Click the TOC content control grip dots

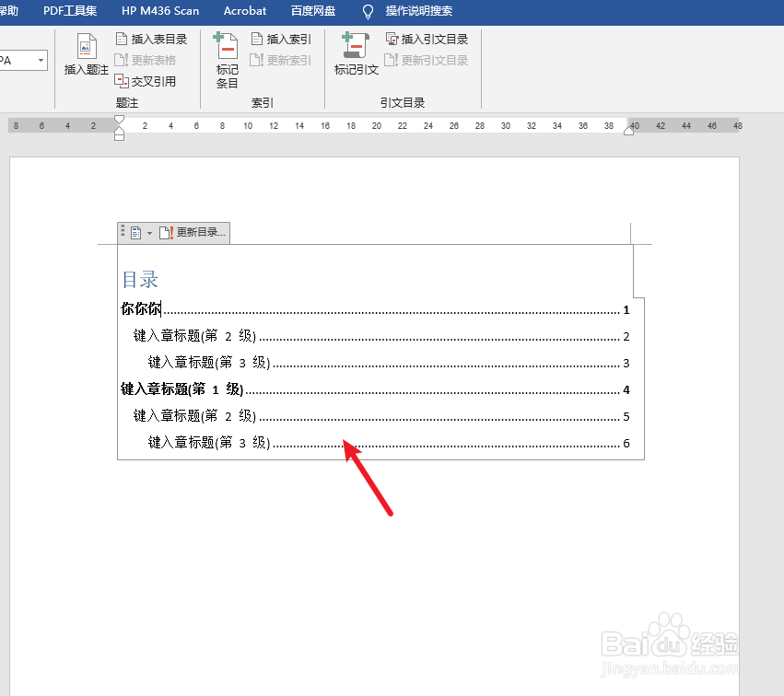tap(123, 232)
